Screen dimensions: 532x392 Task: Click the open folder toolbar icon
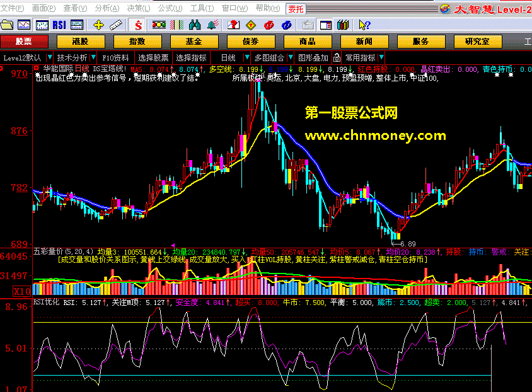(7, 25)
